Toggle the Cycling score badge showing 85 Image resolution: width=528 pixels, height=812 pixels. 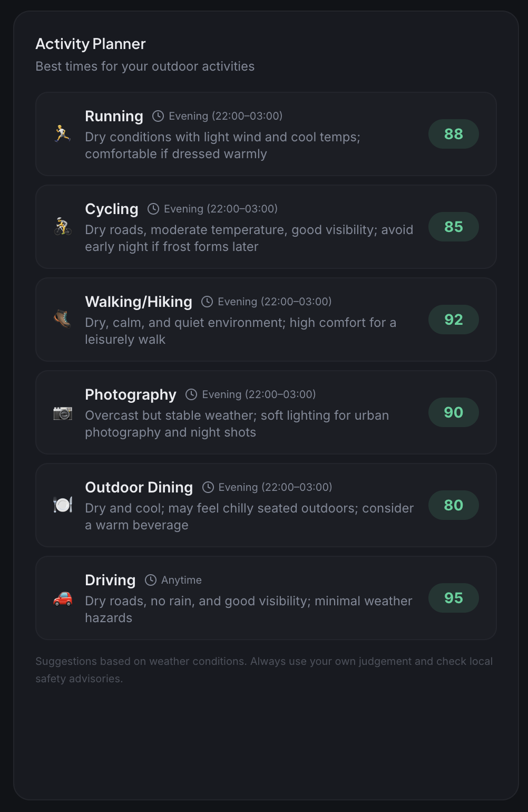453,227
